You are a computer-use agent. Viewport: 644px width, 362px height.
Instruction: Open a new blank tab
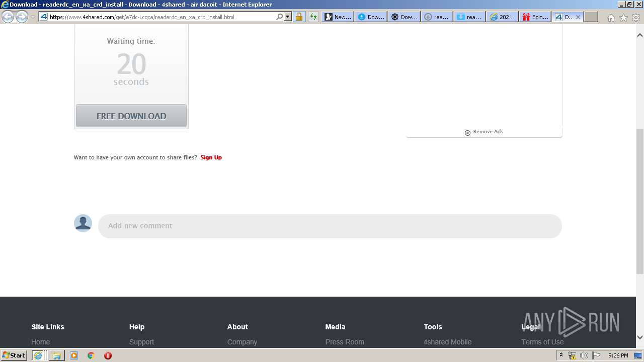(591, 17)
